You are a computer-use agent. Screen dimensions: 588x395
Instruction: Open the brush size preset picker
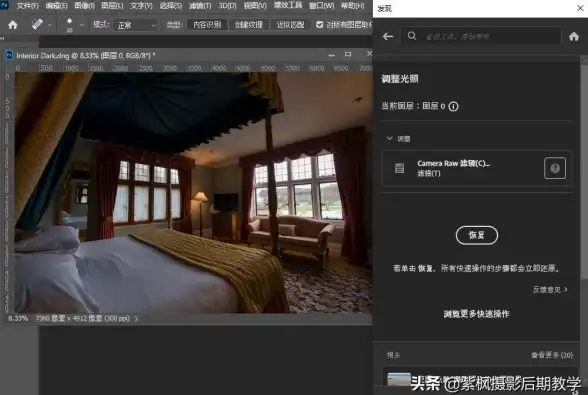81,25
